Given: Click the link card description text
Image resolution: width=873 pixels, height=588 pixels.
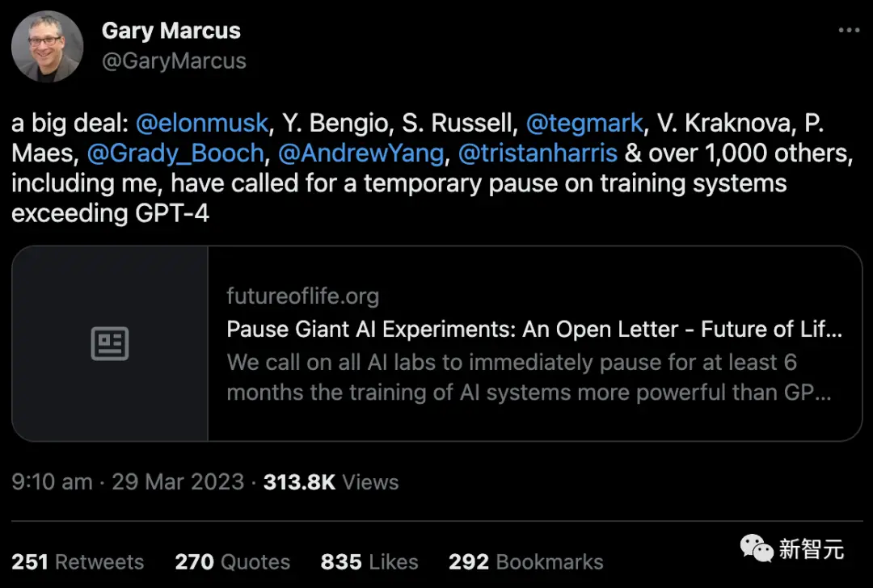Looking at the screenshot, I should tap(529, 377).
